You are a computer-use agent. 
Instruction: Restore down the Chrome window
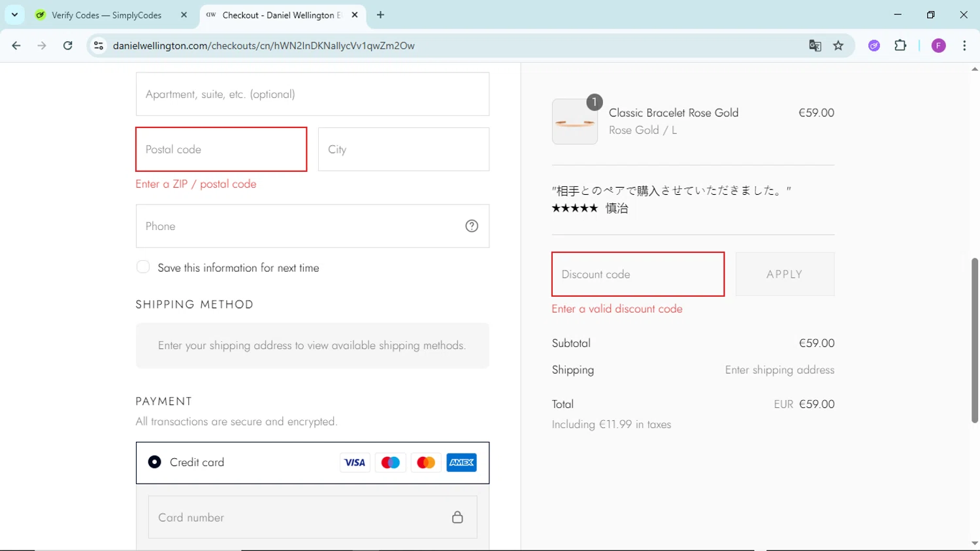pos(930,14)
